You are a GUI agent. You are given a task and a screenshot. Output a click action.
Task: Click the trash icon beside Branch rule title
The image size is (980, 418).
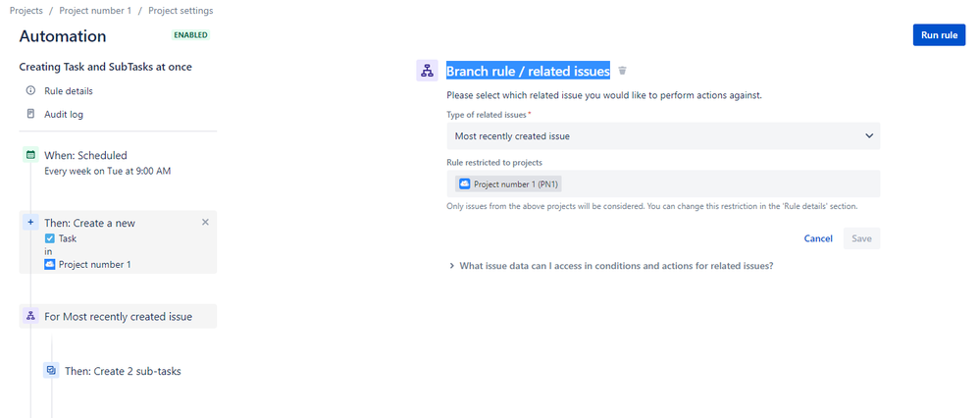point(622,71)
